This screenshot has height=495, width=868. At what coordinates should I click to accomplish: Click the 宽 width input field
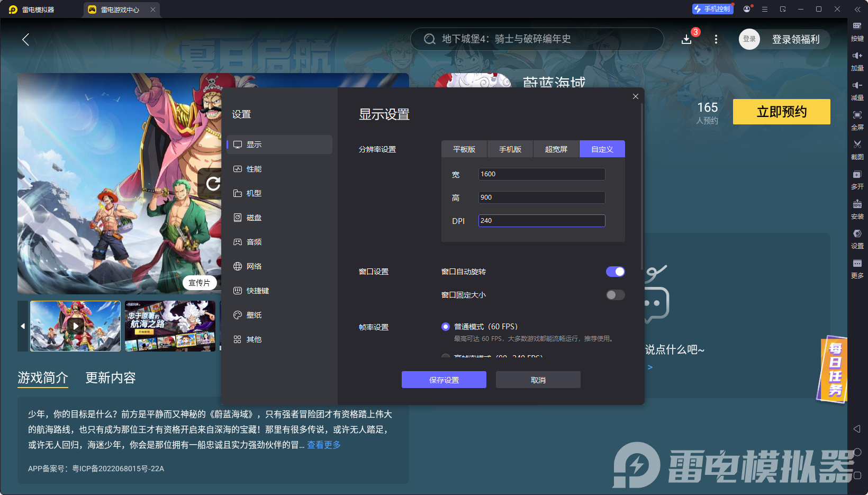(x=542, y=174)
